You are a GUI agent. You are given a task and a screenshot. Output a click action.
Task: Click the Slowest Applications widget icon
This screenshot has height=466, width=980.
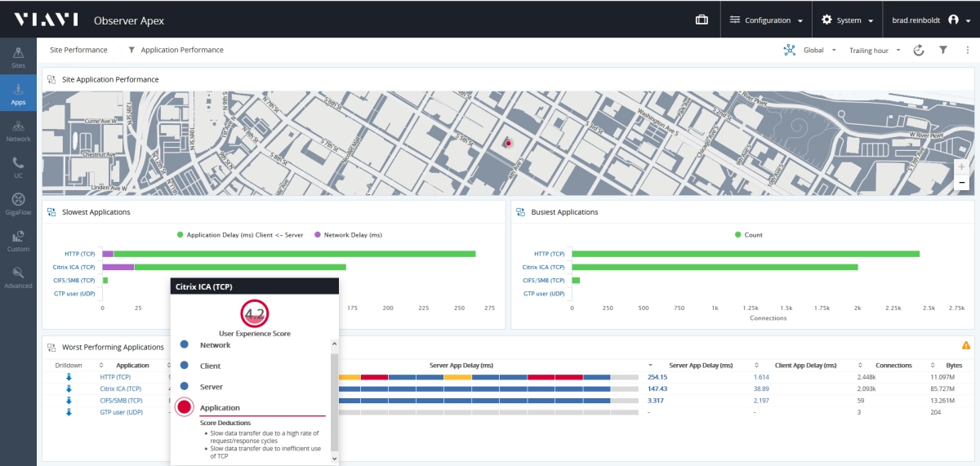[x=51, y=211]
